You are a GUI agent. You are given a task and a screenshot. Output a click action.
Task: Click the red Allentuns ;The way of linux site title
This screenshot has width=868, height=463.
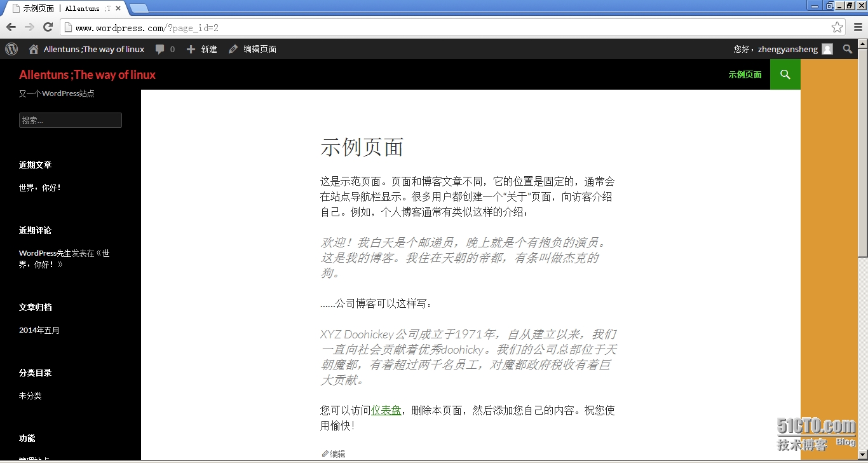pos(87,74)
